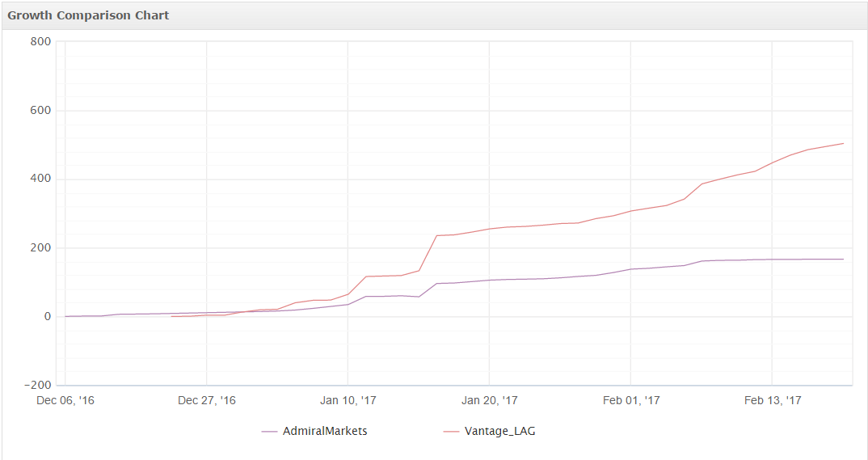
Task: Click the purple AdmiralMarkets legend line swatch
Action: [270, 432]
